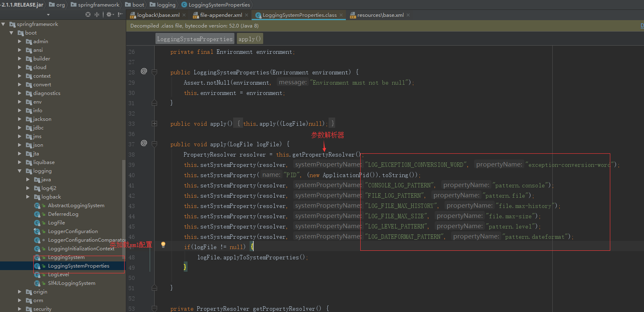Open AbstractLoggingSystem class

pyautogui.click(x=76, y=206)
